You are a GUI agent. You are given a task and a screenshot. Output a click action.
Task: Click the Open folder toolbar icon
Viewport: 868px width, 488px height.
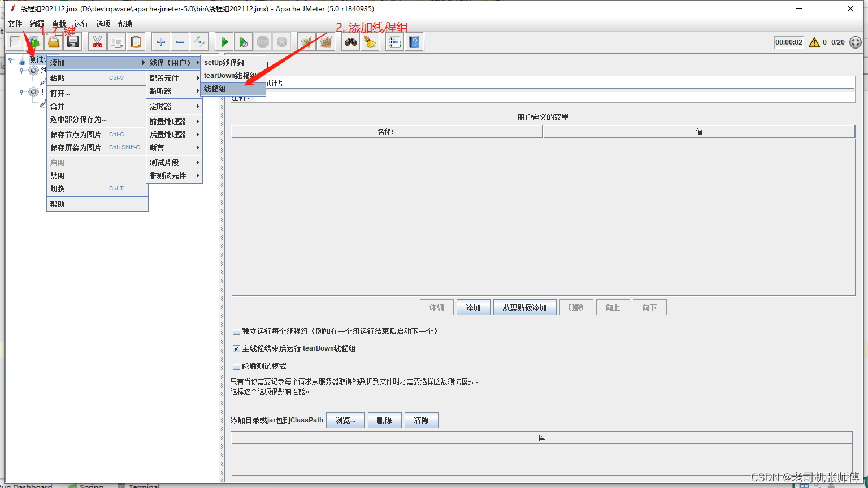click(54, 42)
